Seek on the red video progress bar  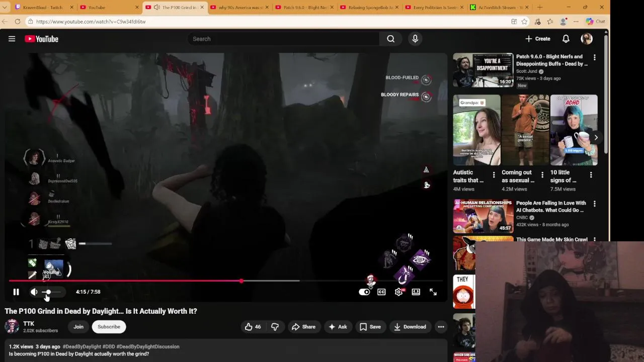pyautogui.click(x=226, y=281)
